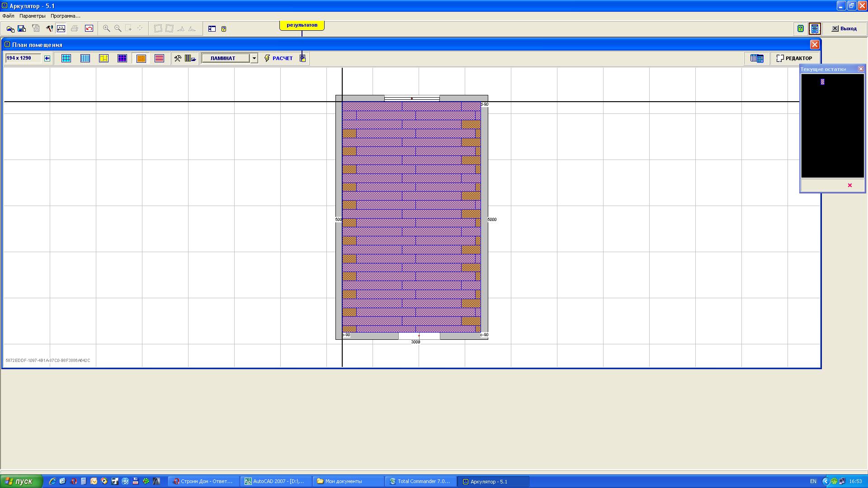
Task: Click the РЕДАКТОР button
Action: [794, 58]
